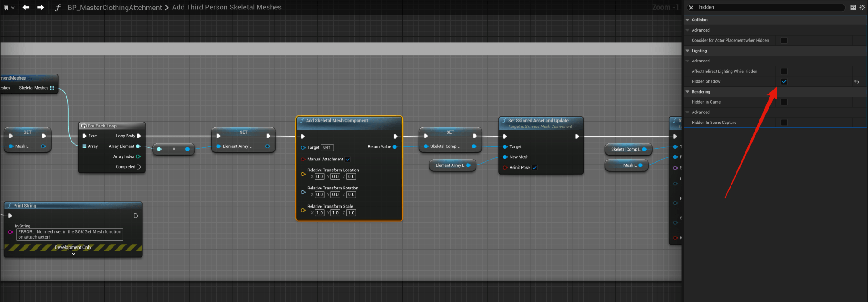Click BP_MasterClothingAttchment in the breadcrumb
The image size is (868, 302).
tap(115, 8)
